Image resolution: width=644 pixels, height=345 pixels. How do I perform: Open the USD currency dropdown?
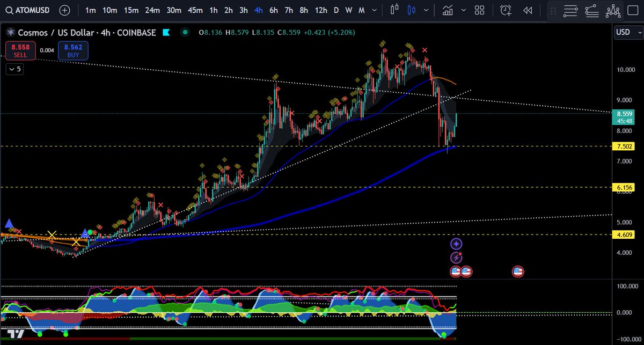628,32
